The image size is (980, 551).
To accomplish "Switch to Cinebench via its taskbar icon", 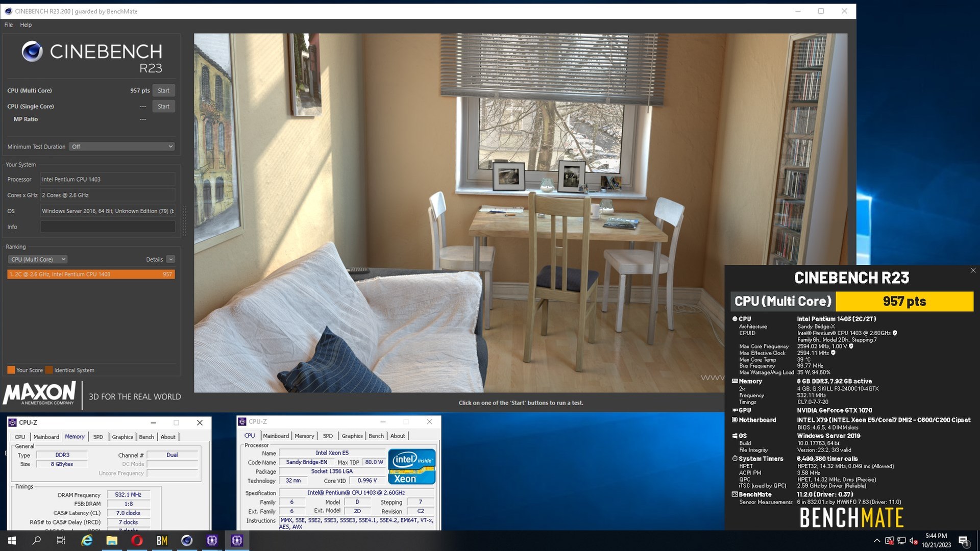I will pyautogui.click(x=187, y=540).
